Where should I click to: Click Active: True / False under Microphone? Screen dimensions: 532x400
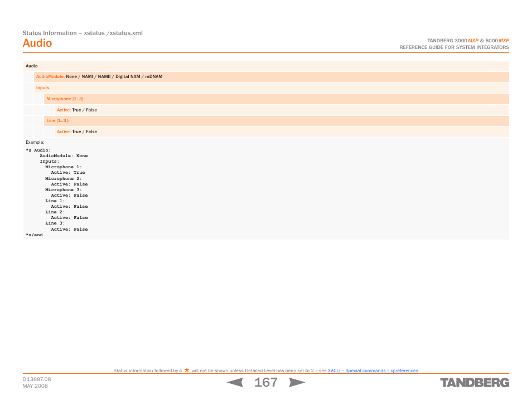pos(77,110)
